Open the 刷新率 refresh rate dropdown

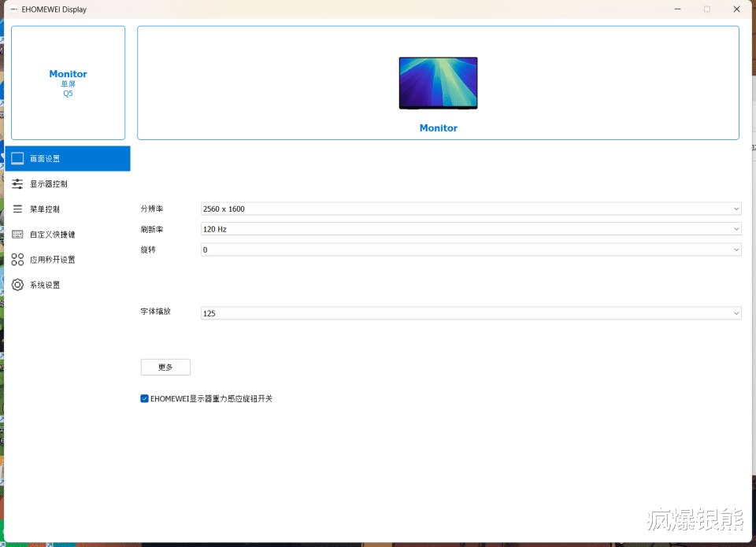pos(471,229)
